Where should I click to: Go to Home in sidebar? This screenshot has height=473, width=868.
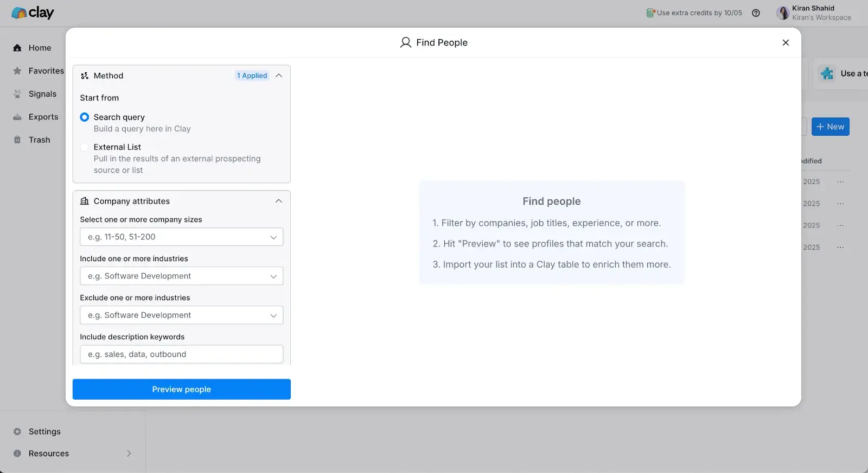tap(40, 48)
